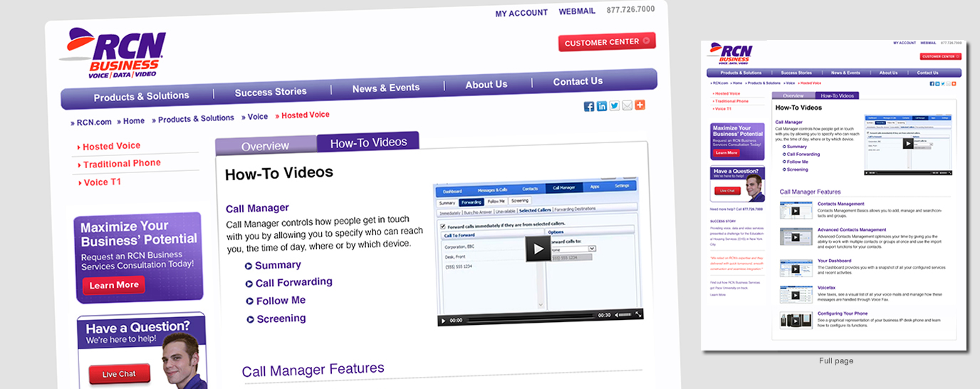980x389 pixels.
Task: Click the Customer Center button in the large view
Action: (x=607, y=42)
